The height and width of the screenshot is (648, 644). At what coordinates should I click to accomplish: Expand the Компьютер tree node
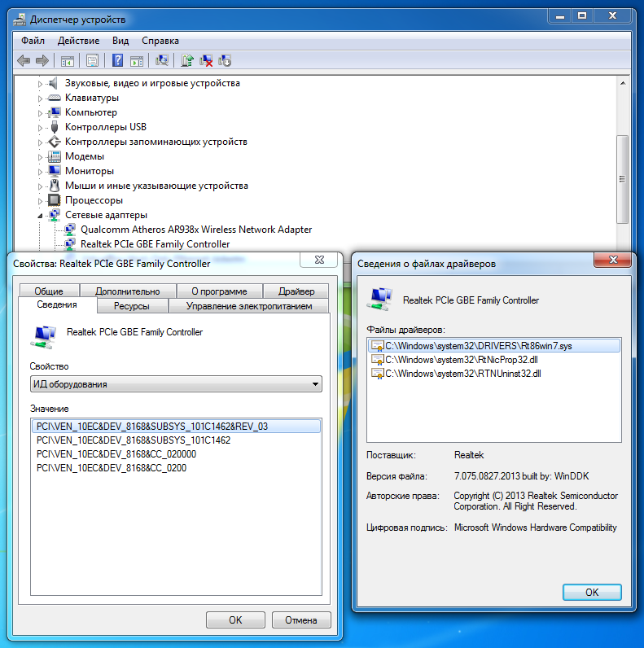click(x=40, y=113)
